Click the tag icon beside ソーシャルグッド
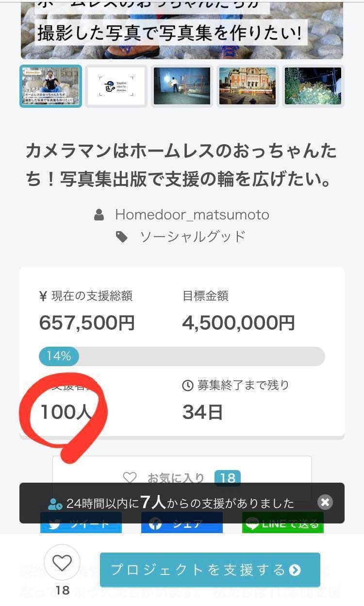 point(121,237)
